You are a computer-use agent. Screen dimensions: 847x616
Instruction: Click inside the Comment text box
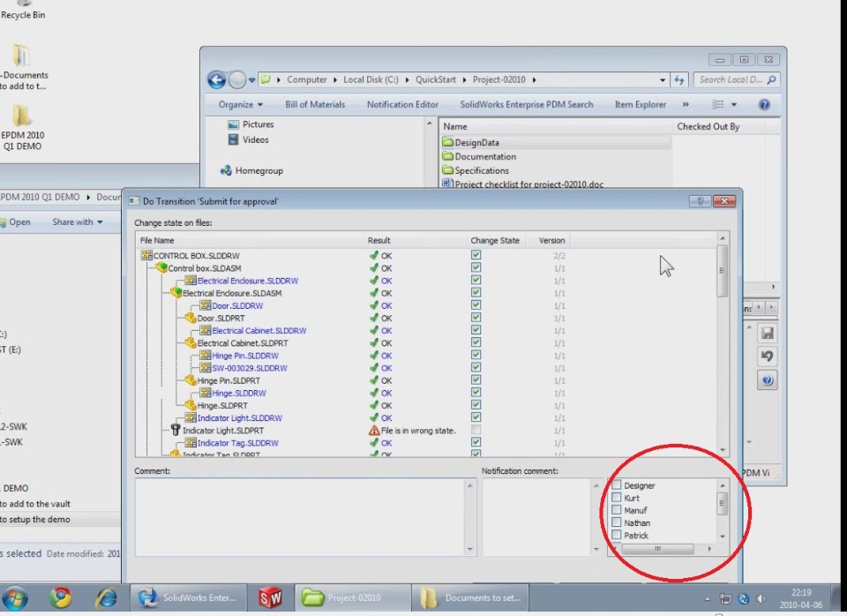pyautogui.click(x=301, y=518)
